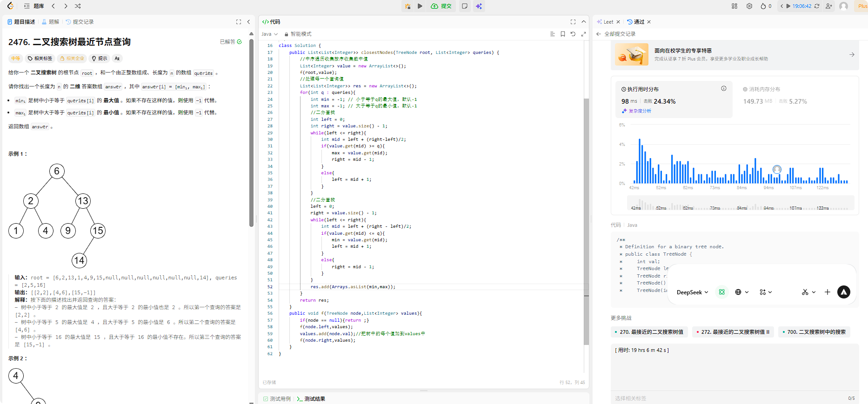This screenshot has width=868, height=404.
Task: Close the 通过 tab
Action: point(649,22)
